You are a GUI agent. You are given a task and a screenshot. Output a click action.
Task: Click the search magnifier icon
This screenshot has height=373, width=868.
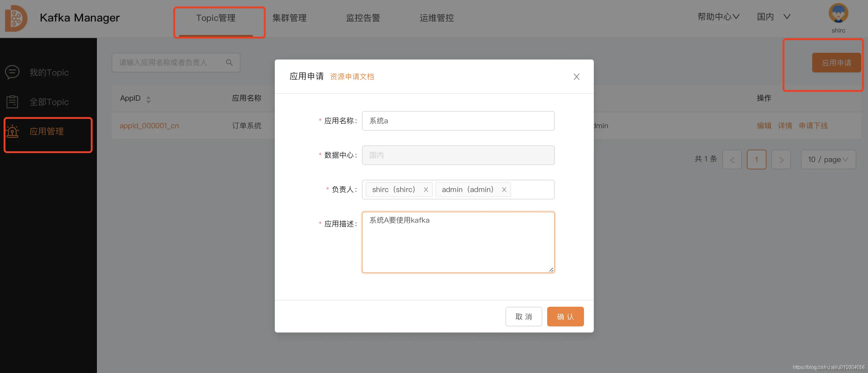coord(229,62)
